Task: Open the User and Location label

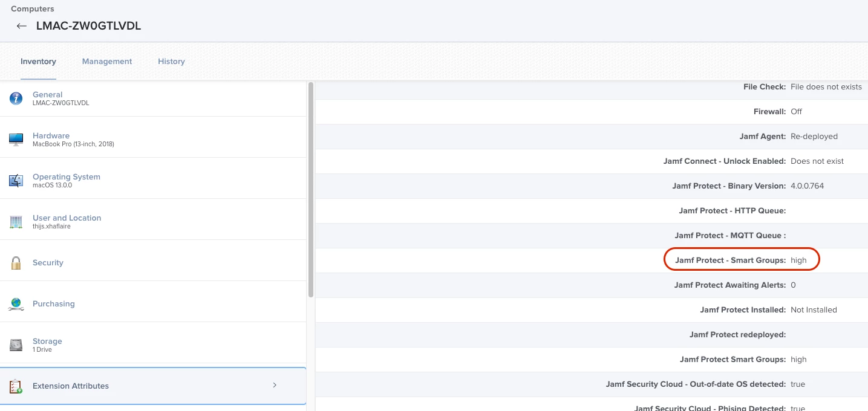Action: (x=67, y=218)
